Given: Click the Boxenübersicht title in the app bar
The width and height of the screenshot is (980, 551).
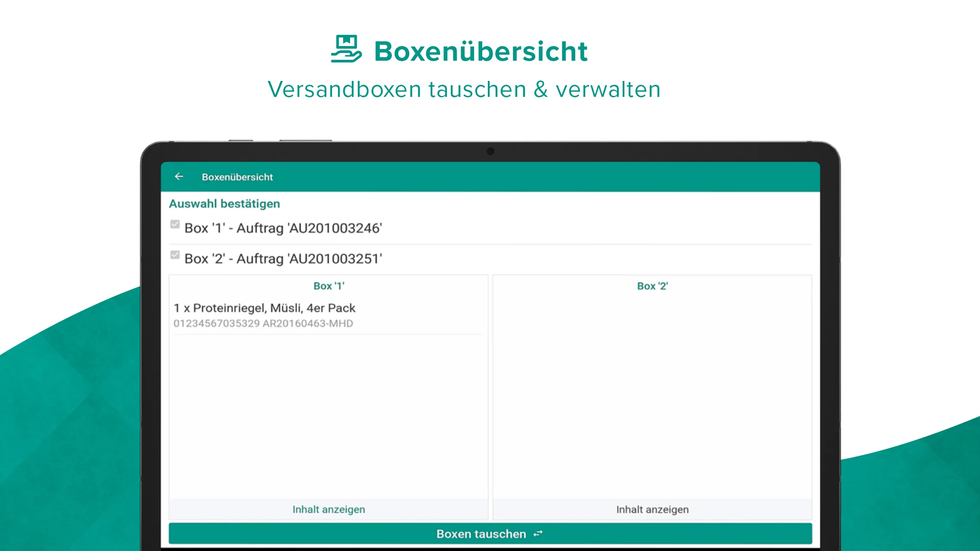Looking at the screenshot, I should pos(237,177).
